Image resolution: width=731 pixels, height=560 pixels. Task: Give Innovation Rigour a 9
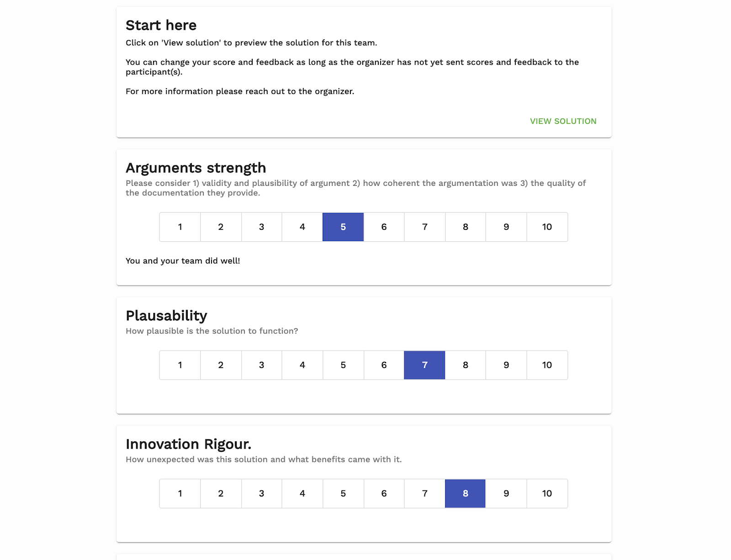point(506,493)
